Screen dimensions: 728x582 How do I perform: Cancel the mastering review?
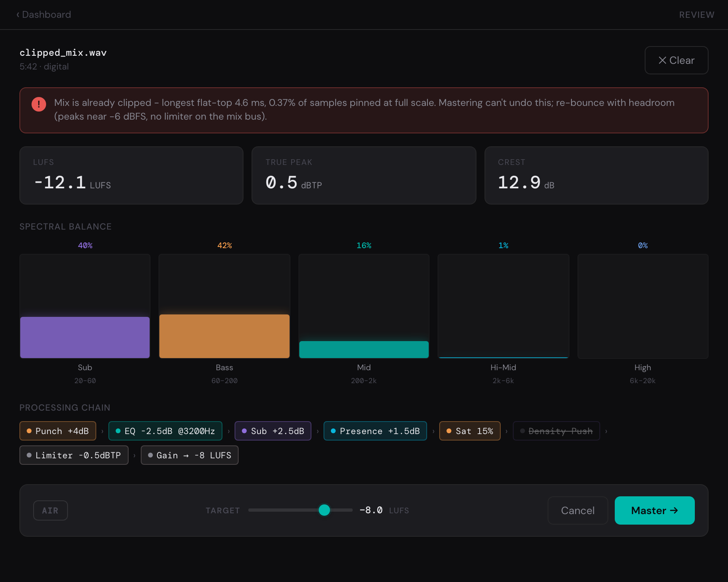(578, 510)
